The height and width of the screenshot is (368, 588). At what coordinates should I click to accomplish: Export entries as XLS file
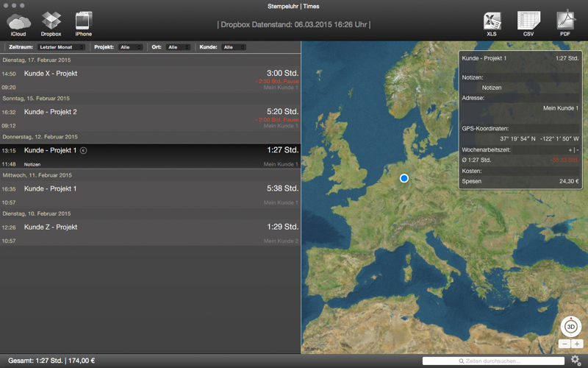[492, 22]
